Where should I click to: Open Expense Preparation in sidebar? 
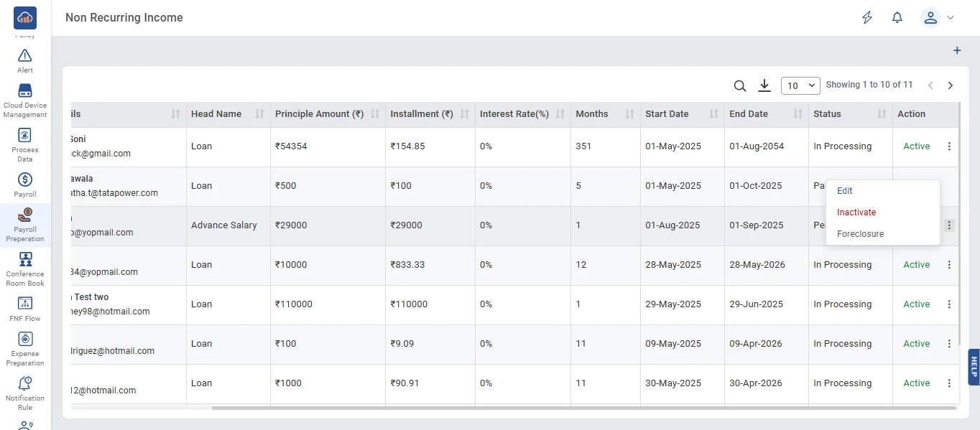25,349
